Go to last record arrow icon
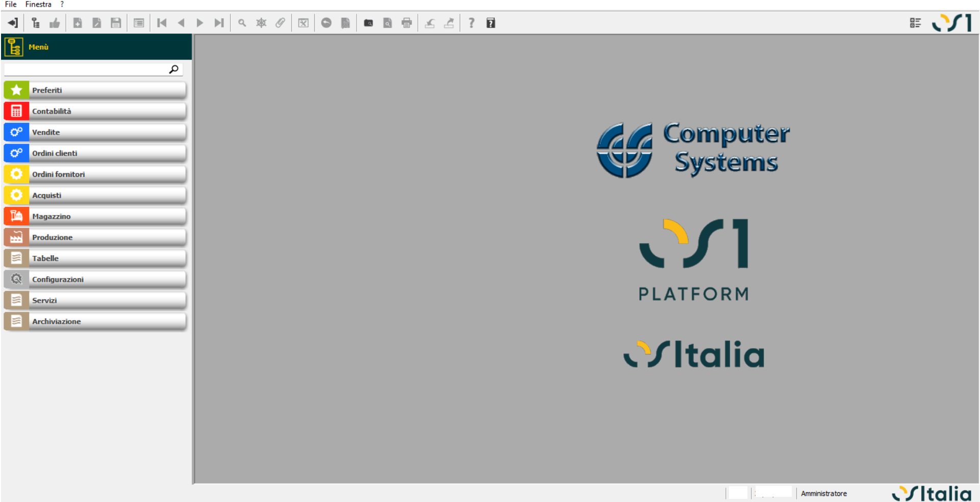Image resolution: width=980 pixels, height=502 pixels. pyautogui.click(x=219, y=23)
